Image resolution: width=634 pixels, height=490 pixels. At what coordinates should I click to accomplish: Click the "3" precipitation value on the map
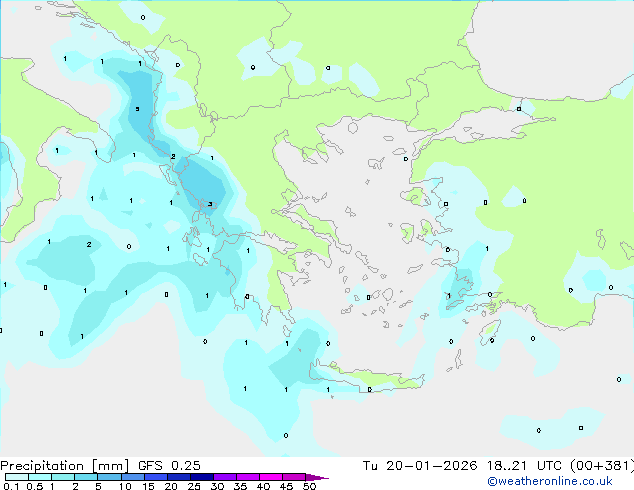(210, 204)
